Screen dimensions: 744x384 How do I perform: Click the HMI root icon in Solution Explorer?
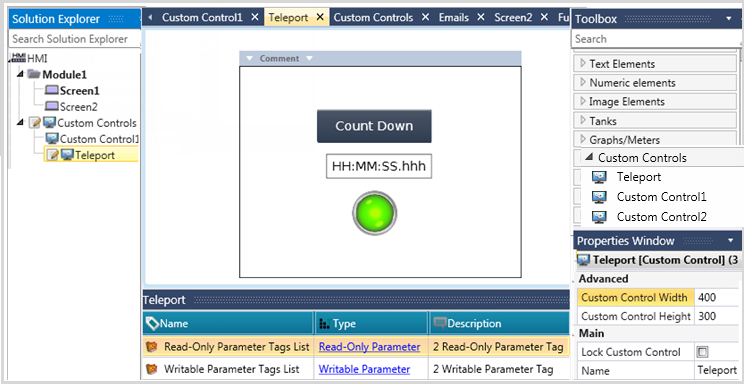click(19, 58)
